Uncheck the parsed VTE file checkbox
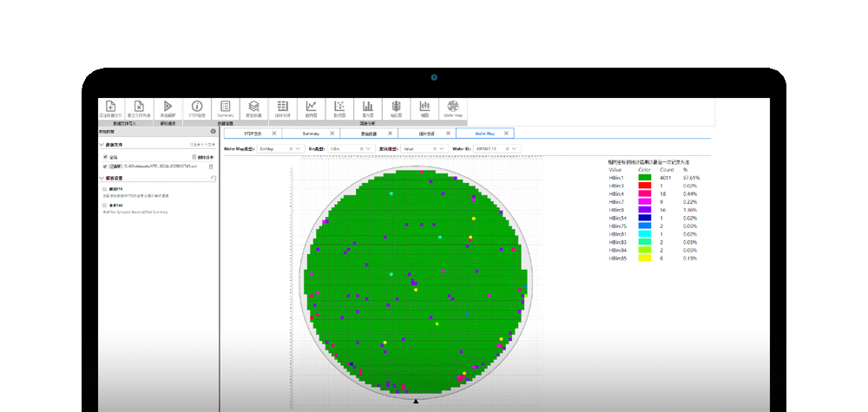 point(105,166)
